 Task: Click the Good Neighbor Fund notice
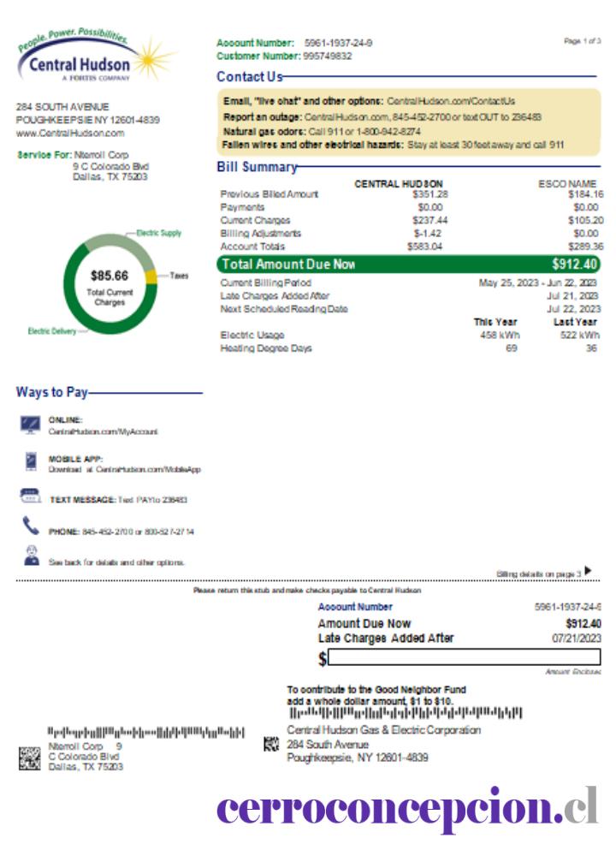(x=376, y=695)
